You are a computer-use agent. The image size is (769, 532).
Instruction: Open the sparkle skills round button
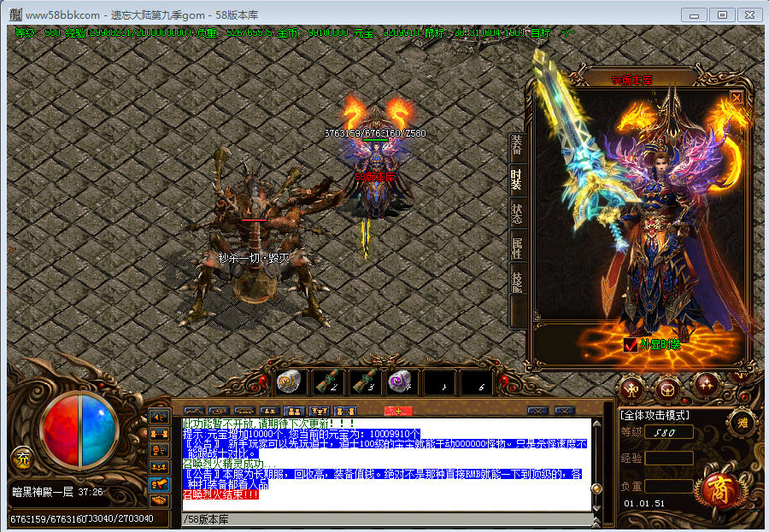[x=705, y=386]
